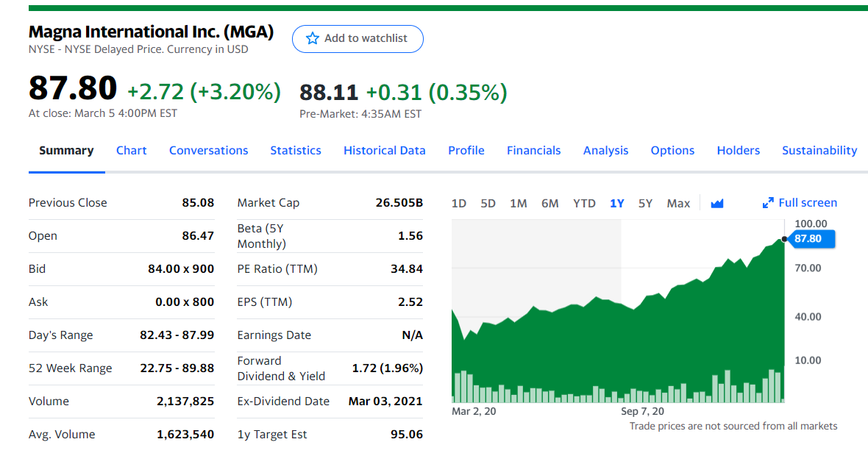Click the pre-market price 88.11

[329, 93]
